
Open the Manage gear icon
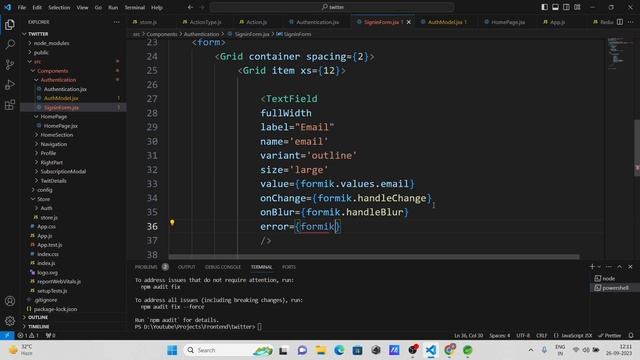[10, 321]
